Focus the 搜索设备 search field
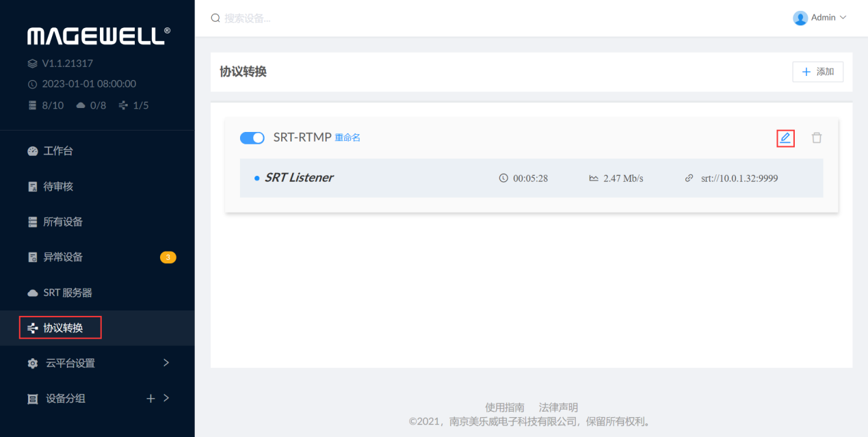The height and width of the screenshot is (437, 868). point(248,18)
